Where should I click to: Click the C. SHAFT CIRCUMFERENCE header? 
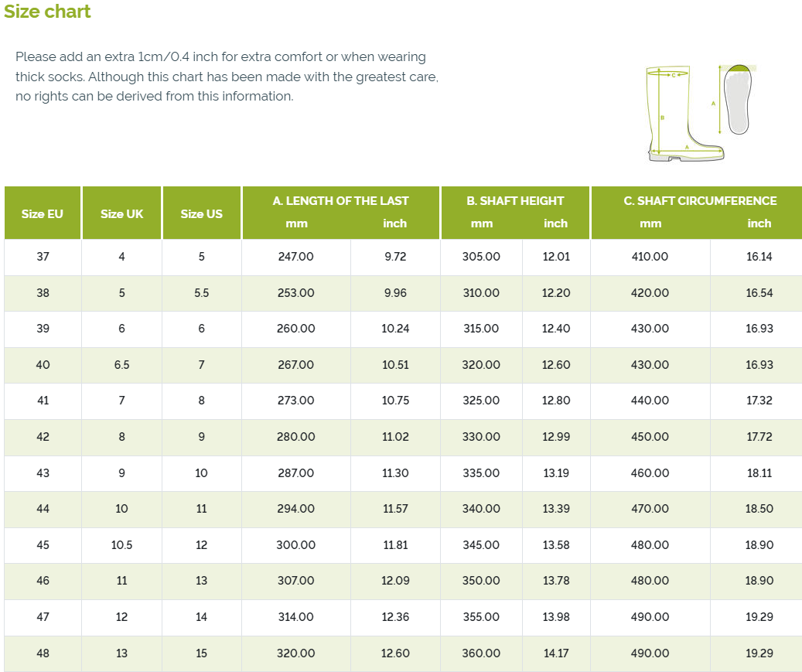tap(700, 201)
